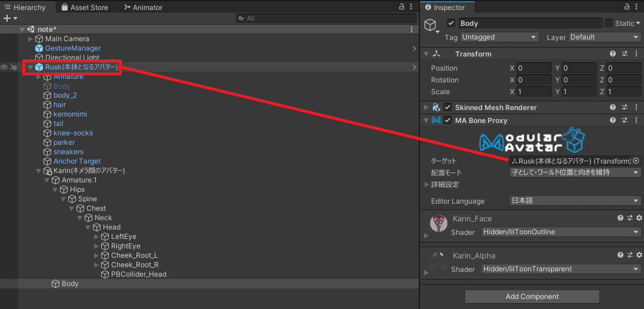Image resolution: width=644 pixels, height=309 pixels.
Task: Open the plus create-object dropdown in Hierarchy
Action: (x=10, y=18)
